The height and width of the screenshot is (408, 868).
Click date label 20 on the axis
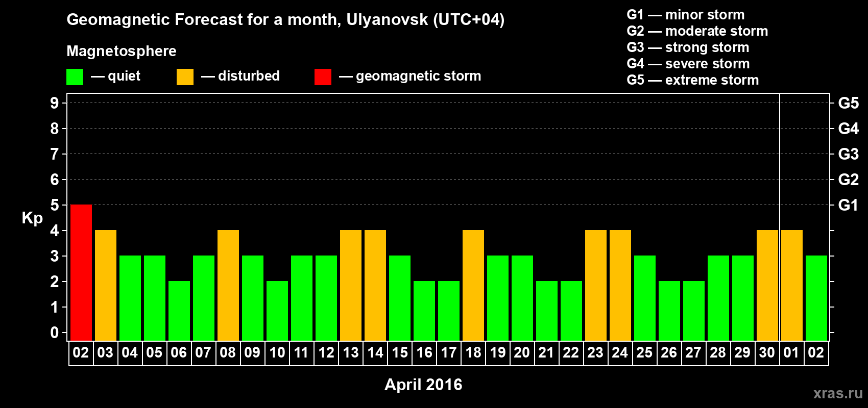pyautogui.click(x=522, y=352)
